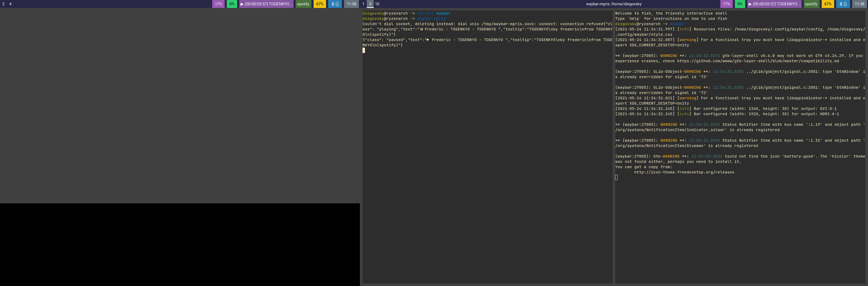This screenshot has height=286, width=868.
Task: Click the battery tray icon on right bar
Action: tap(846, 4)
